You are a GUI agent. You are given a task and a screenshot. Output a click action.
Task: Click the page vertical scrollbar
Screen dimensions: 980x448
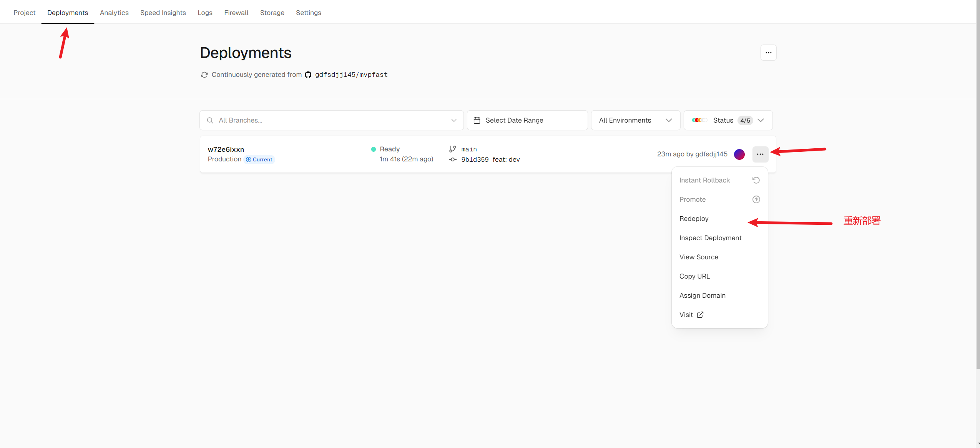pos(977,184)
